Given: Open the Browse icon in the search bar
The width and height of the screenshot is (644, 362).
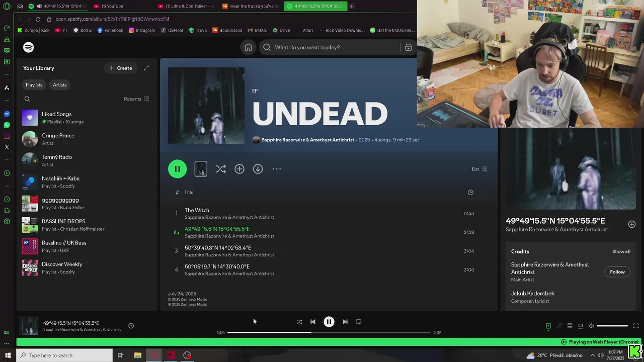Looking at the screenshot, I should (x=409, y=47).
